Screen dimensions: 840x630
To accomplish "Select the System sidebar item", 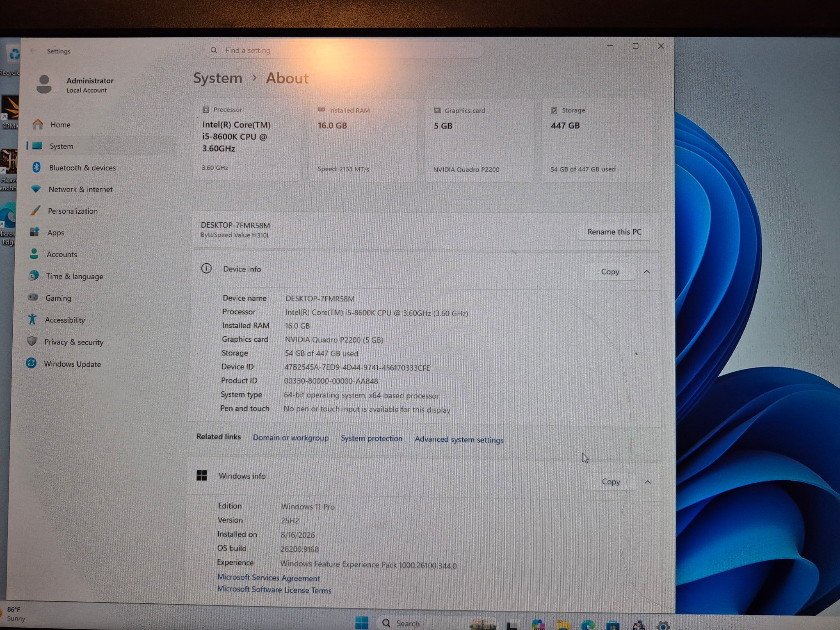I will (61, 146).
